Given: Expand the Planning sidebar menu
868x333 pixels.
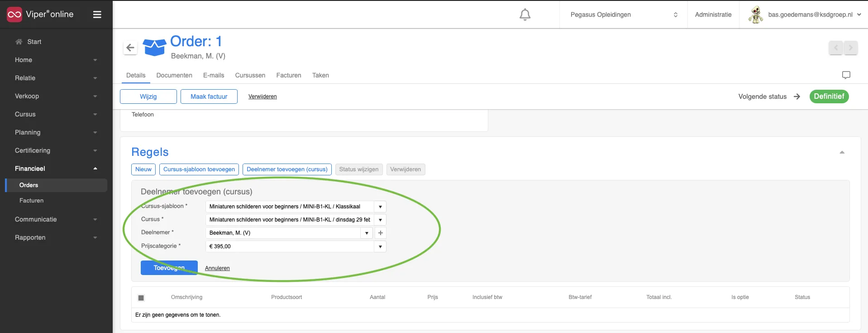Looking at the screenshot, I should pos(56,132).
